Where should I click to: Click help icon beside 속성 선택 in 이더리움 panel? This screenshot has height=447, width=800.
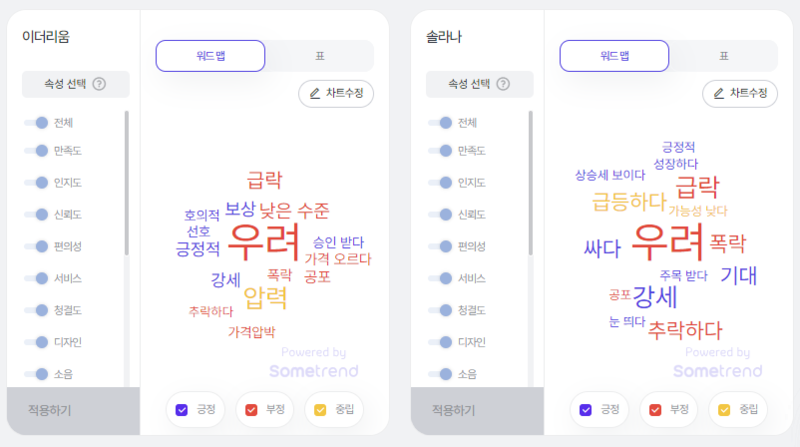(99, 84)
